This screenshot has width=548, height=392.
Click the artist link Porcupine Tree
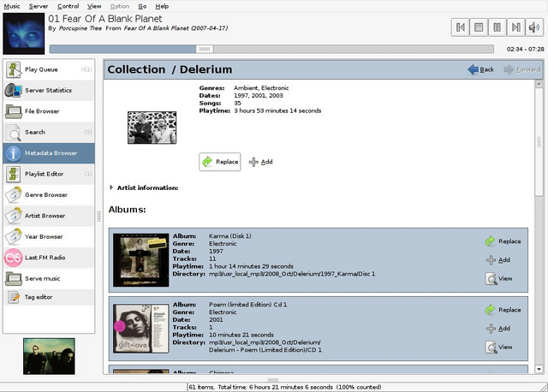pyautogui.click(x=80, y=28)
